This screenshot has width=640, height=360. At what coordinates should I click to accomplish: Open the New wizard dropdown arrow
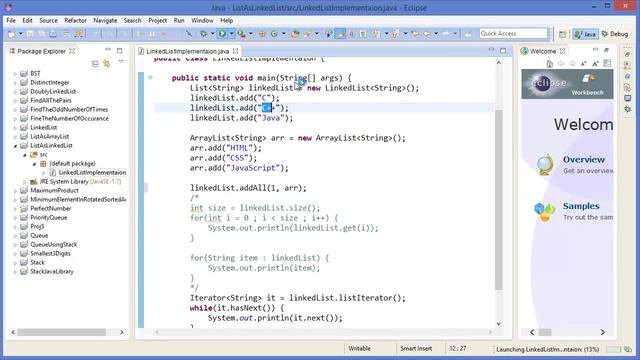[20, 34]
